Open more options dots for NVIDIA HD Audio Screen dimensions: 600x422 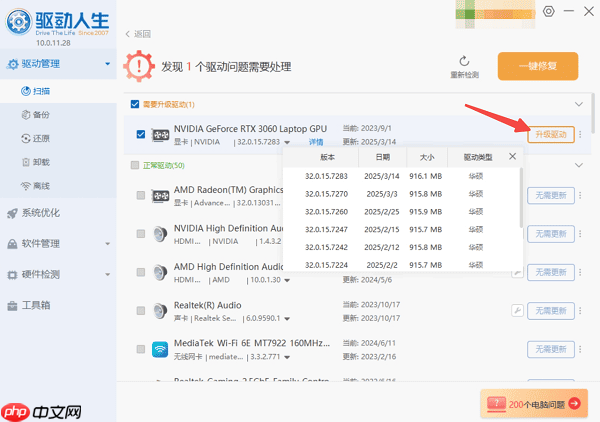click(x=580, y=234)
